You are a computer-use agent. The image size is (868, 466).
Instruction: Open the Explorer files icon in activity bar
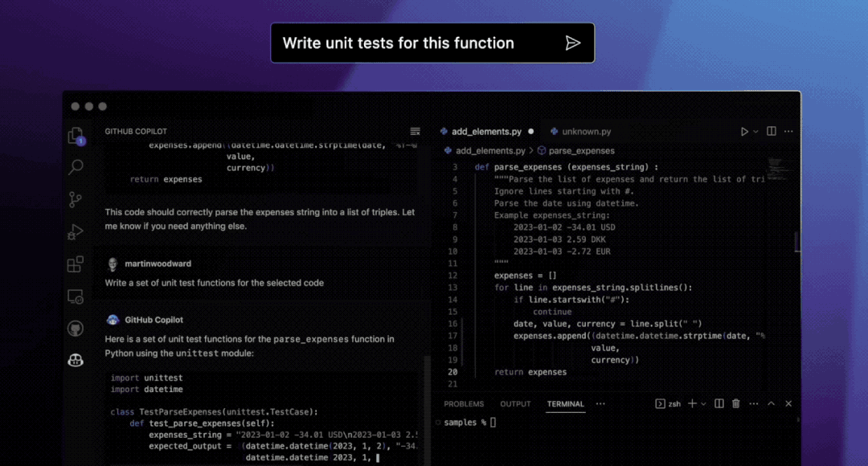tap(76, 136)
